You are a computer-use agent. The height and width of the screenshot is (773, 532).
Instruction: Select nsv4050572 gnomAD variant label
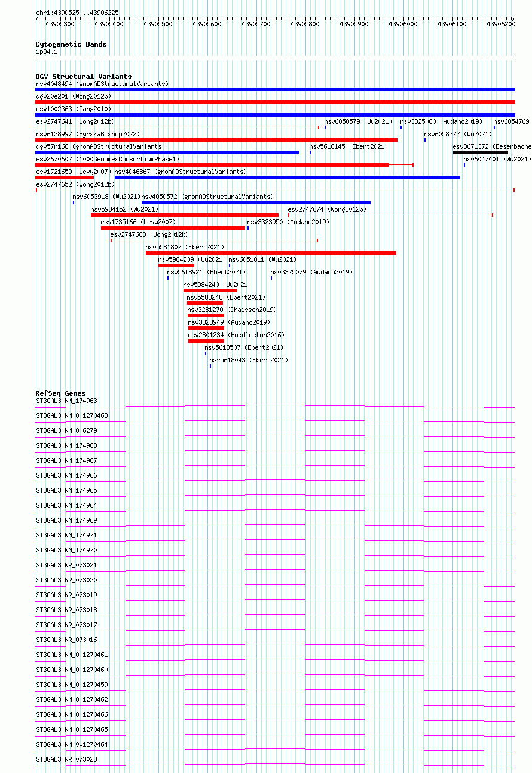pos(207,197)
